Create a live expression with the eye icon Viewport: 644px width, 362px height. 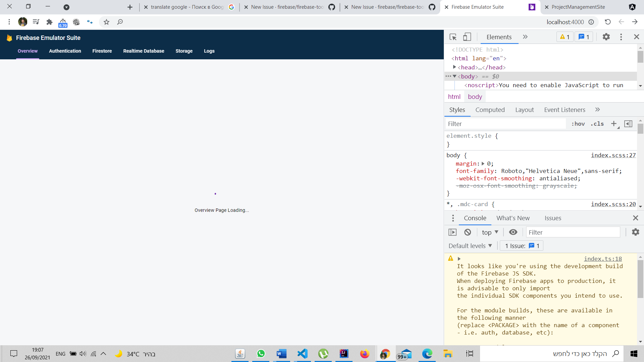point(513,232)
